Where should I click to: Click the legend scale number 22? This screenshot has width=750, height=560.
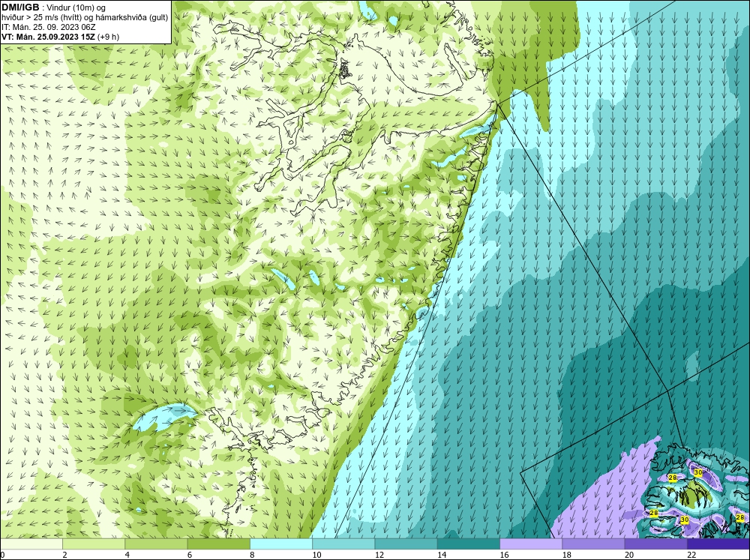pyautogui.click(x=691, y=555)
